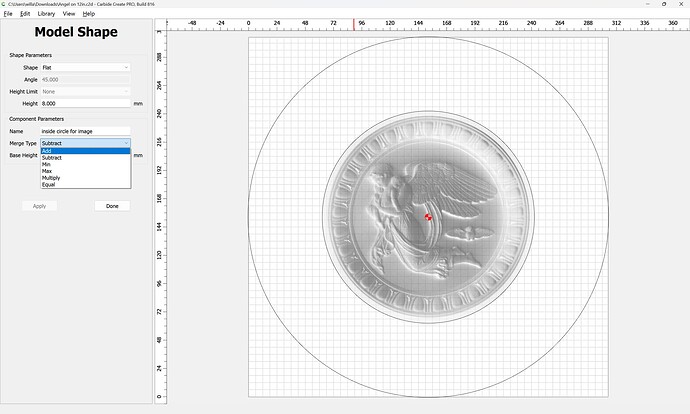
Task: Click the 'Component Parameters' section label
Action: click(37, 119)
